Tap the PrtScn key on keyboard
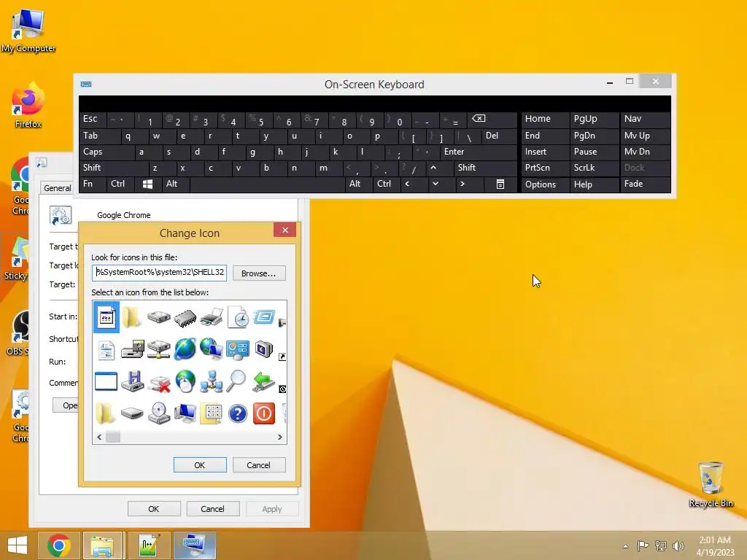This screenshot has width=747, height=560. tap(545, 168)
